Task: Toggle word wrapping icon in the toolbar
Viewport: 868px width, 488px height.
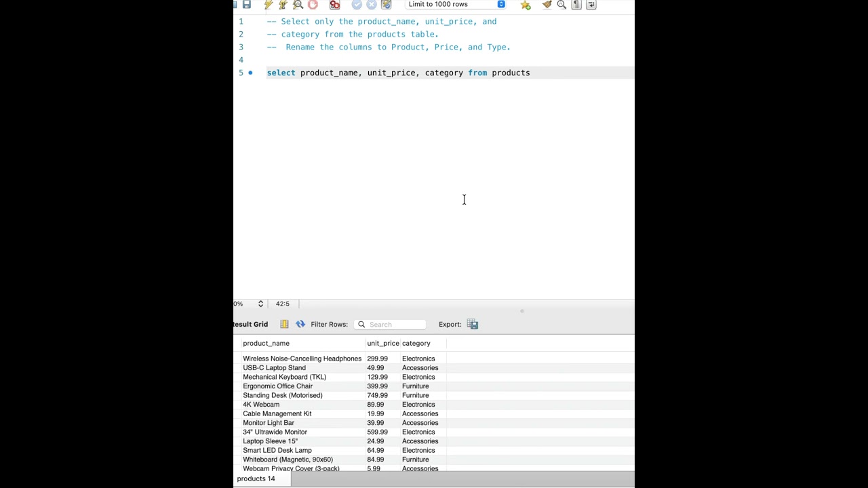Action: click(591, 4)
